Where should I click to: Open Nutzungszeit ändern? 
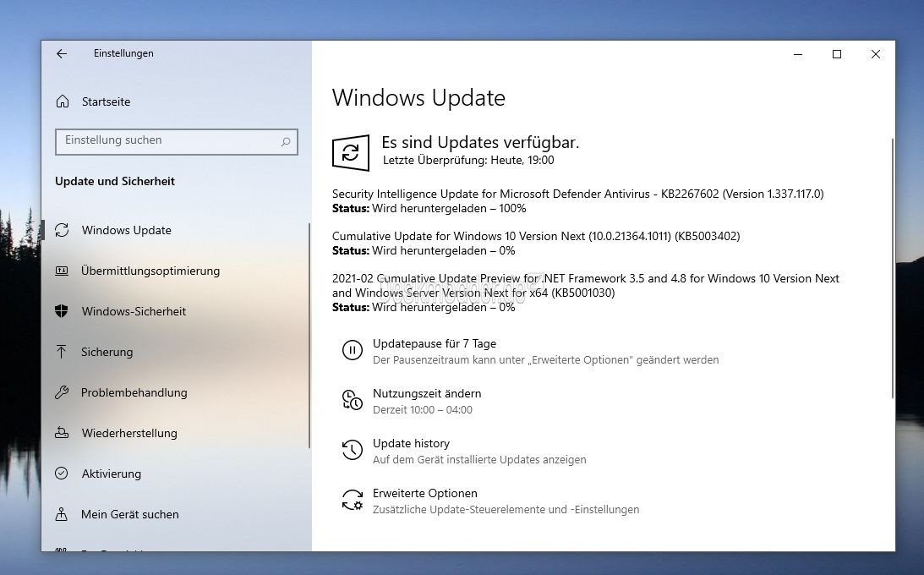point(427,393)
